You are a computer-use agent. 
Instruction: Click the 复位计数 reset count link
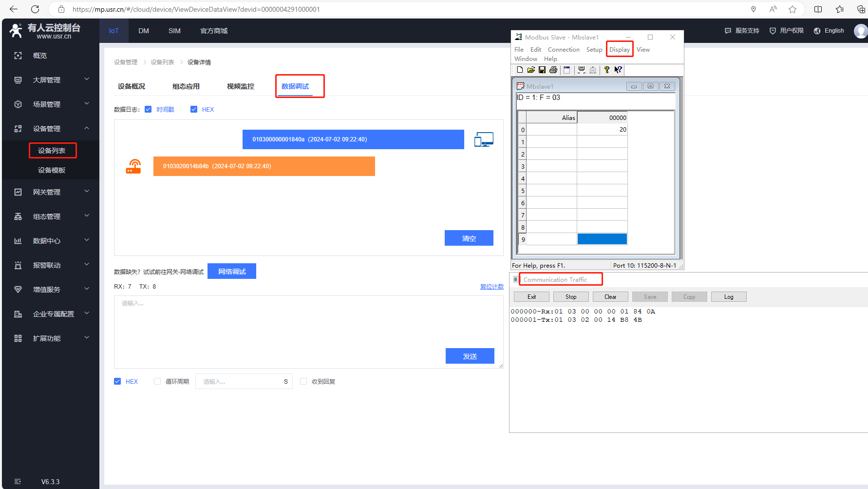pos(491,287)
